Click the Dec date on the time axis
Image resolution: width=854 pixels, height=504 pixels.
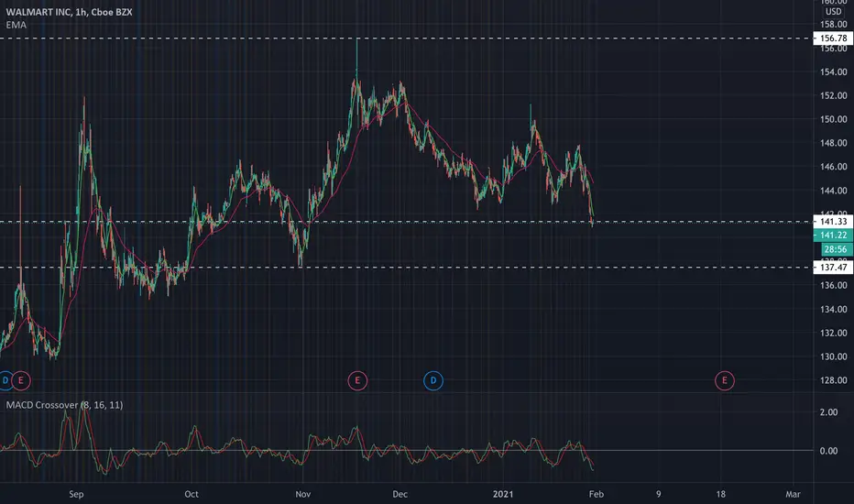click(400, 494)
